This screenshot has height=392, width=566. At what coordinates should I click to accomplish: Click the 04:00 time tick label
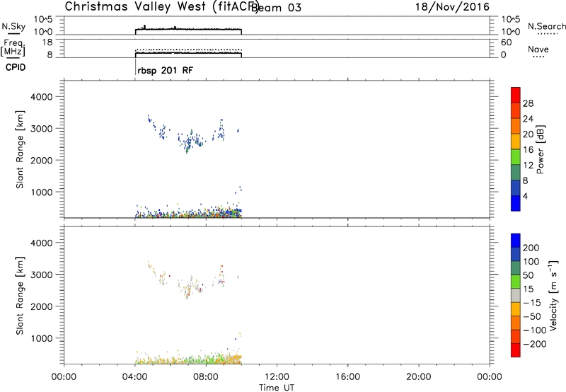pyautogui.click(x=134, y=377)
